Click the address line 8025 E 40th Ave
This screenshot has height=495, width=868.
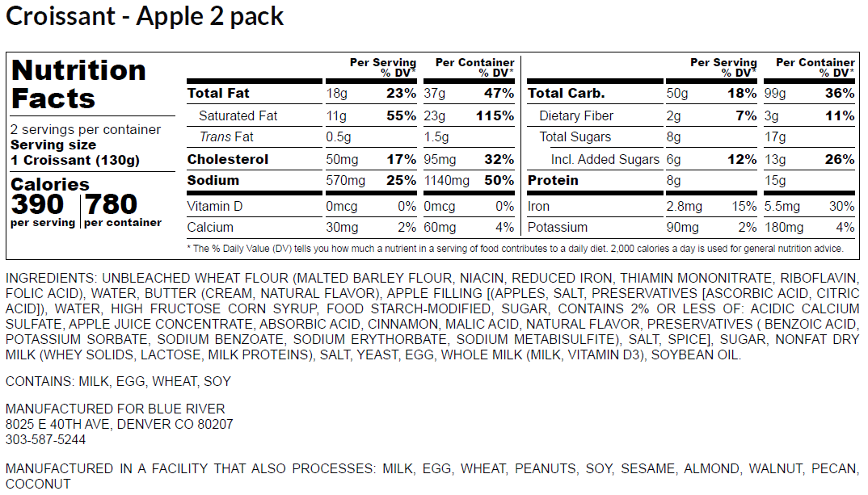119,424
